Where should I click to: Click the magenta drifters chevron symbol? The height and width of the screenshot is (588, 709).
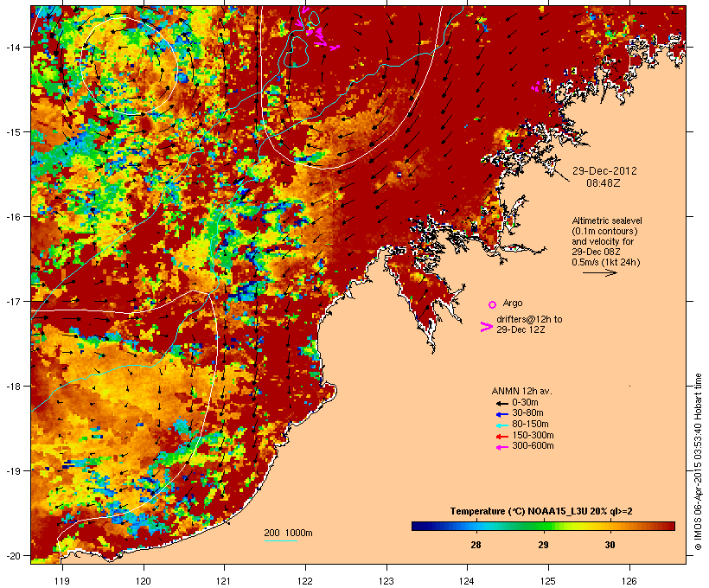pyautogui.click(x=486, y=327)
